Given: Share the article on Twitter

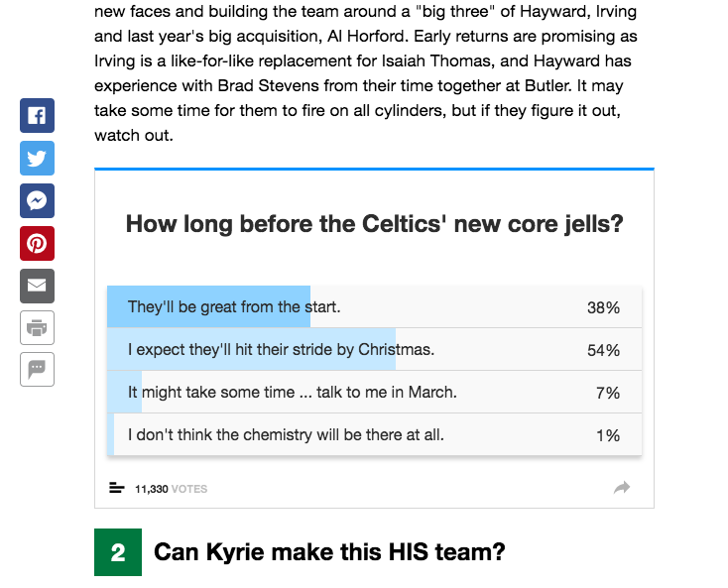Looking at the screenshot, I should (x=37, y=159).
